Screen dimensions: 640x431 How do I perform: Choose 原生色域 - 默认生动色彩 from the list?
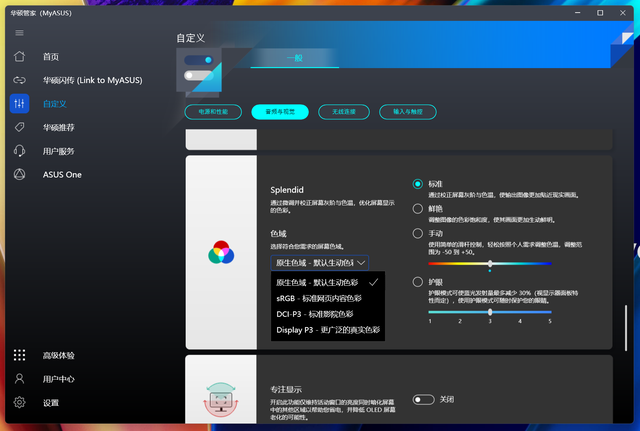(x=328, y=282)
